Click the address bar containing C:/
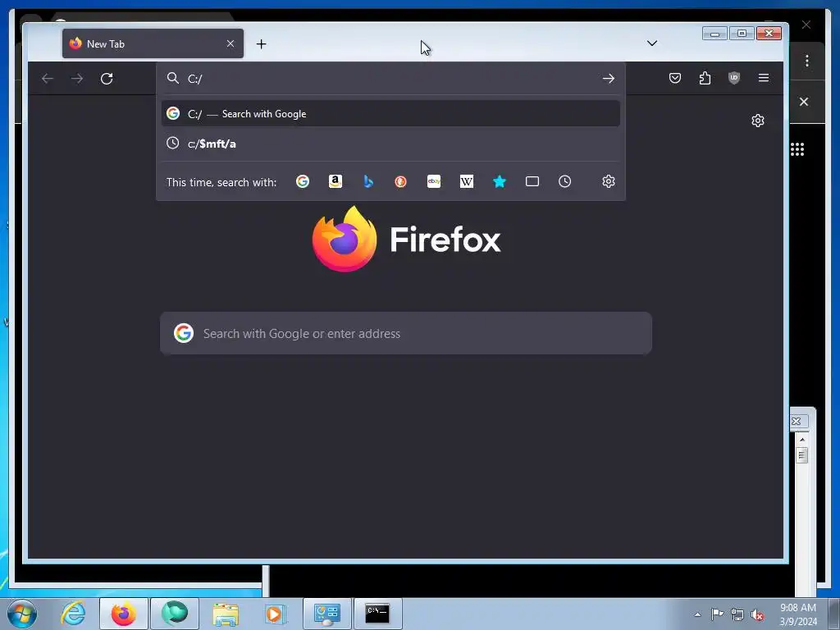 coord(390,79)
